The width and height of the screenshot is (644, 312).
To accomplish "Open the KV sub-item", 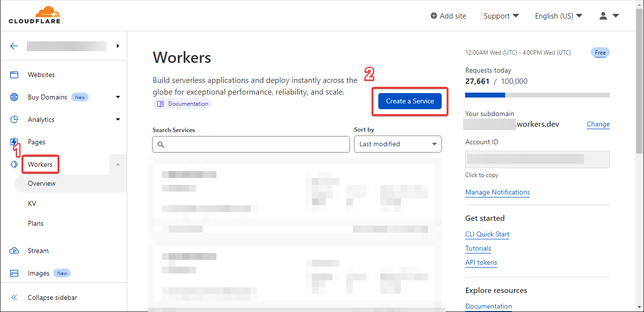I will 32,203.
